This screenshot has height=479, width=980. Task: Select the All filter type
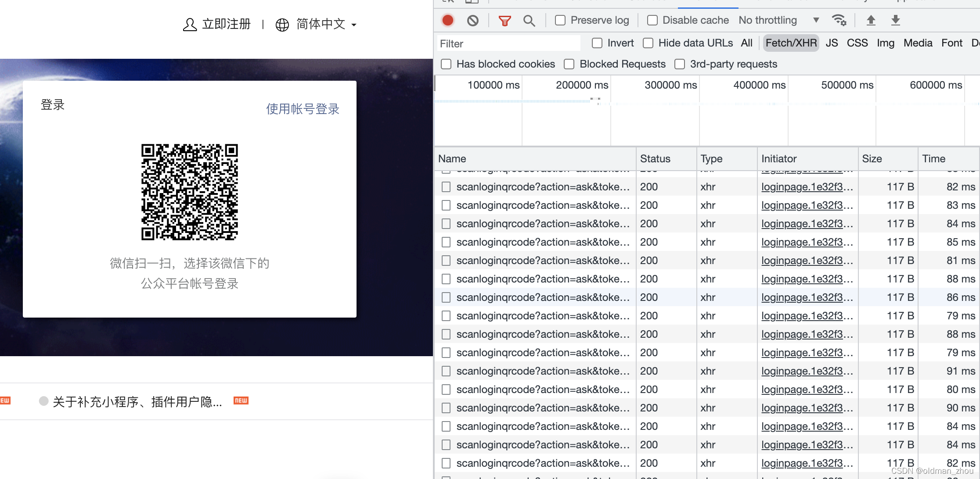click(746, 43)
